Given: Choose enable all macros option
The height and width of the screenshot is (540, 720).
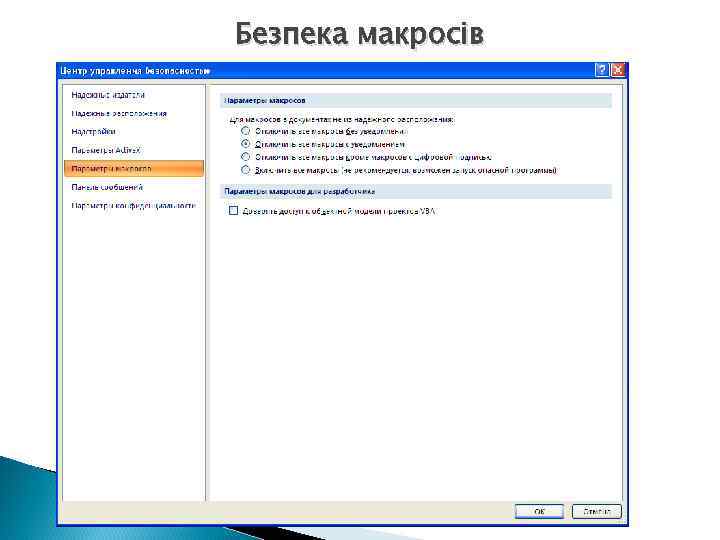Looking at the screenshot, I should [246, 170].
